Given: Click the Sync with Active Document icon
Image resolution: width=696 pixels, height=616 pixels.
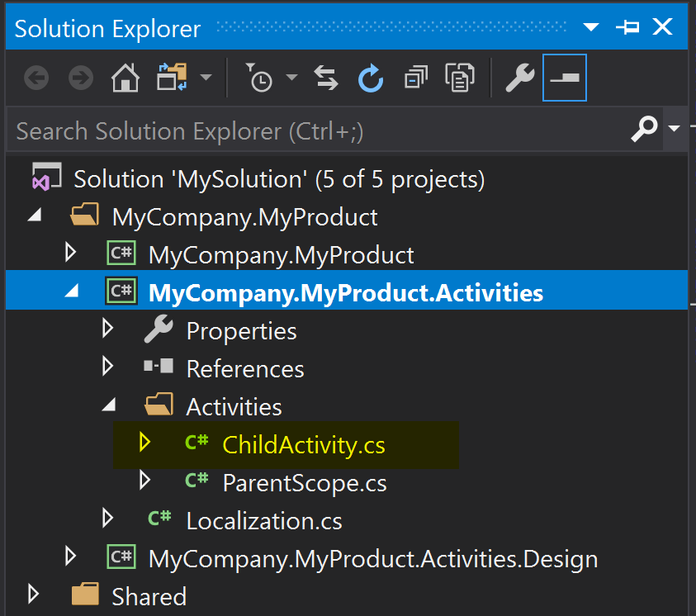Looking at the screenshot, I should (327, 78).
